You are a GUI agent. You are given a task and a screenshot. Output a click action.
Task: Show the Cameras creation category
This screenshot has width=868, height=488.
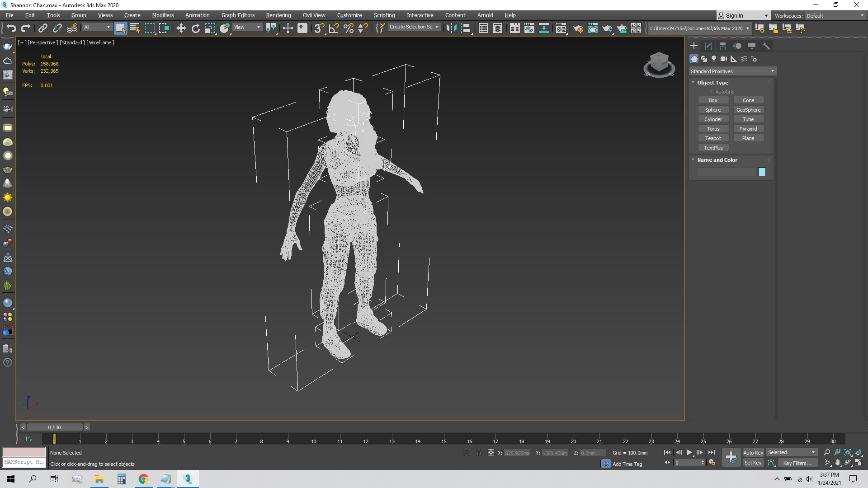pyautogui.click(x=724, y=59)
